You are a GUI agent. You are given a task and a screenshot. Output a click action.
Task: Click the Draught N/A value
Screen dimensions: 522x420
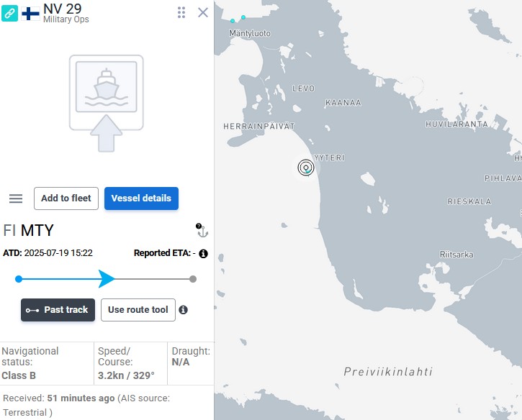[x=181, y=362]
